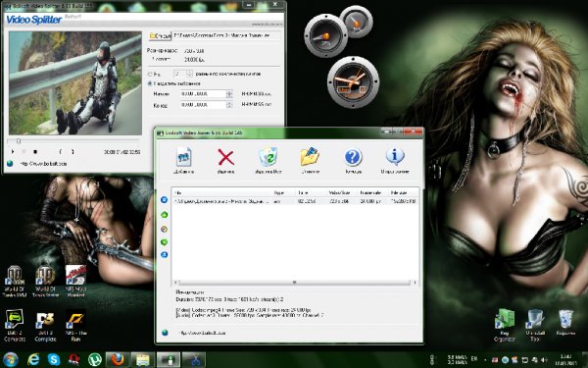The height and width of the screenshot is (368, 588).
Task: Click the source file path field in Video Splitter
Action: click(x=226, y=35)
